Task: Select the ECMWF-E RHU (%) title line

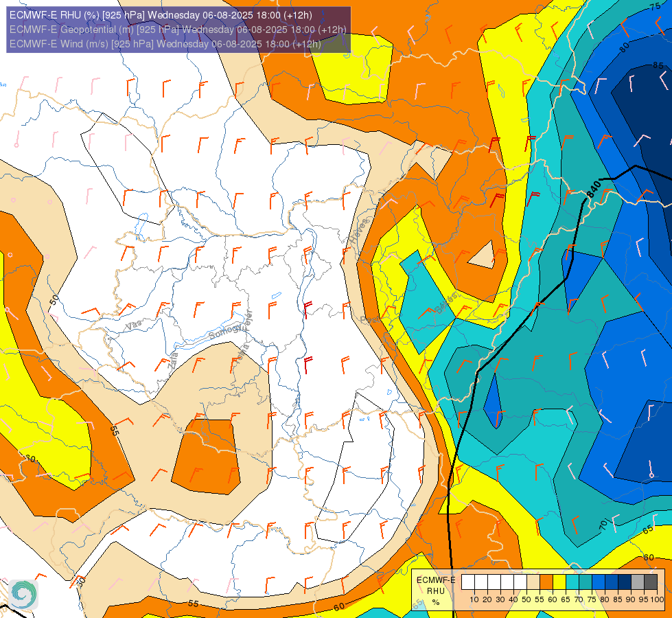Action: (x=161, y=15)
